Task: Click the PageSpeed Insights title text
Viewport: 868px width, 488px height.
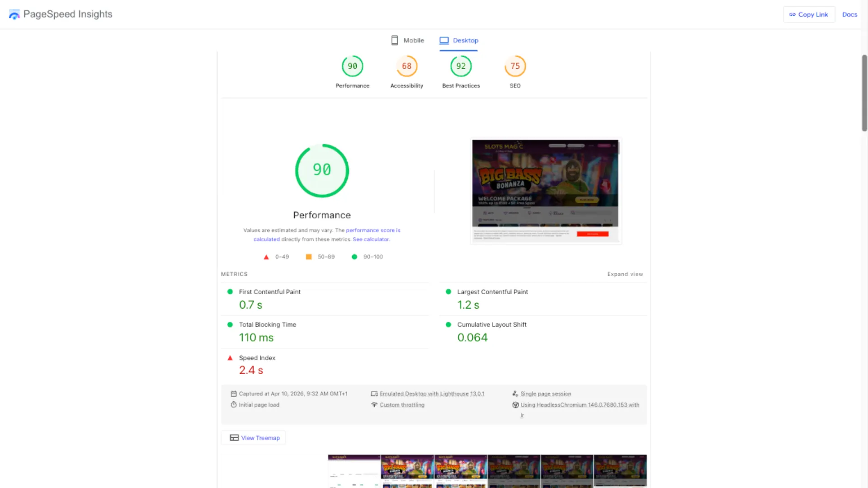Action: 68,14
